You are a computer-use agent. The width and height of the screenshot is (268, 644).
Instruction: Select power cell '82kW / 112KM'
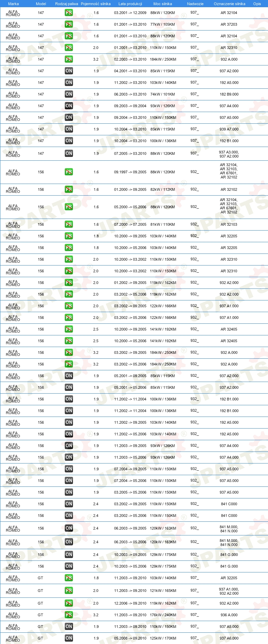point(162,189)
